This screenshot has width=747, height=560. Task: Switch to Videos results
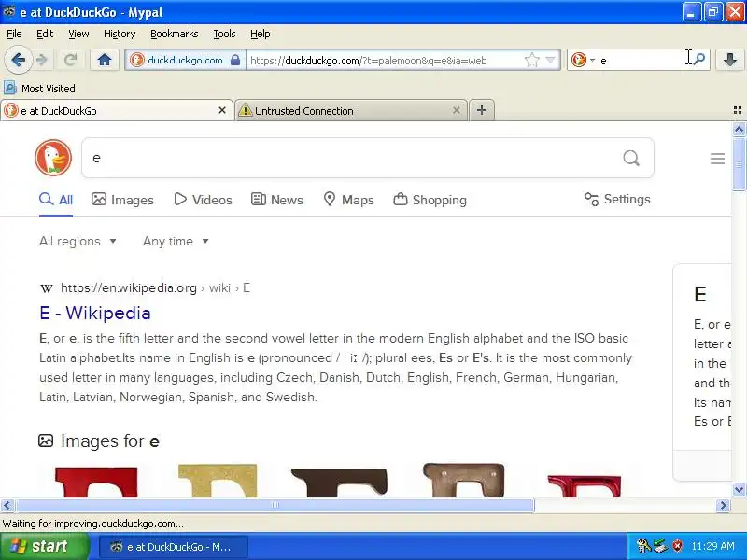coord(203,200)
